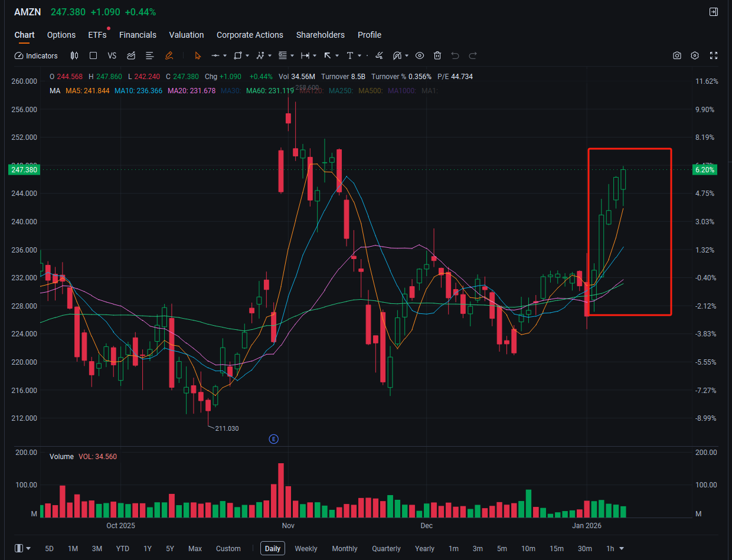Select the orange cursor pointer tool
This screenshot has height=560, width=732.
click(198, 55)
